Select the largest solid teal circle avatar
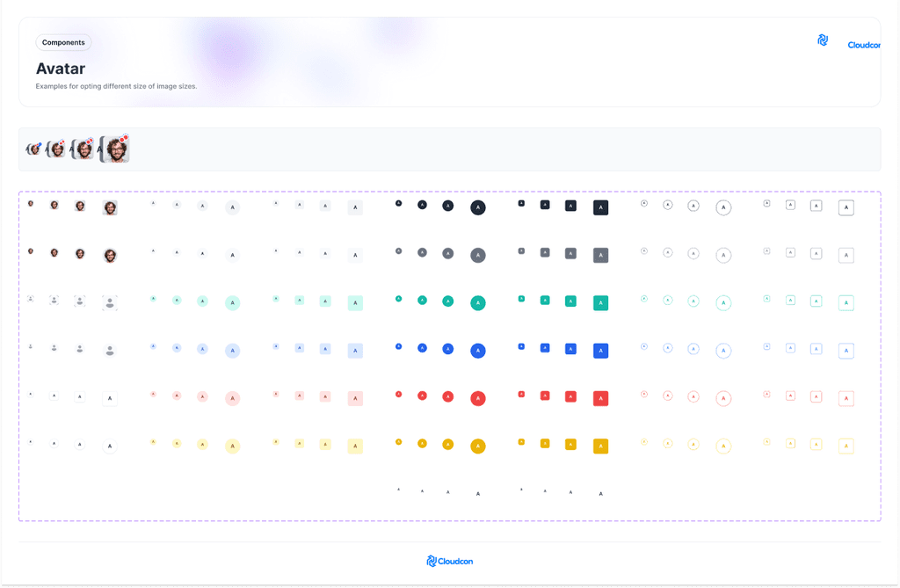900x588 pixels. (x=478, y=302)
